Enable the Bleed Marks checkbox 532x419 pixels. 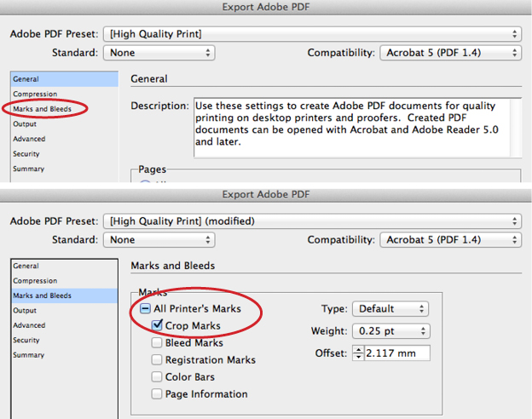pos(157,342)
